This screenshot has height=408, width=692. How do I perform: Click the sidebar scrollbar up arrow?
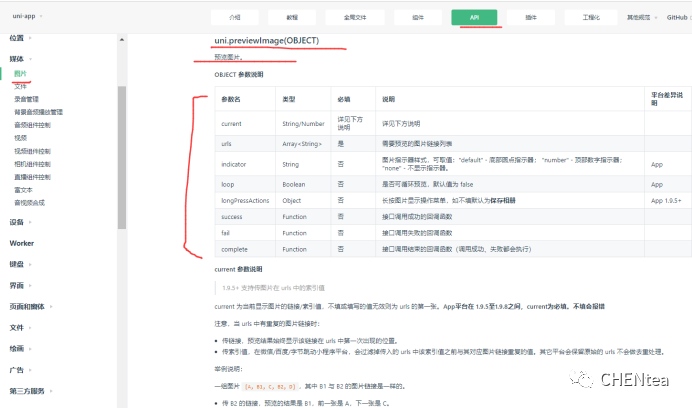[x=122, y=40]
